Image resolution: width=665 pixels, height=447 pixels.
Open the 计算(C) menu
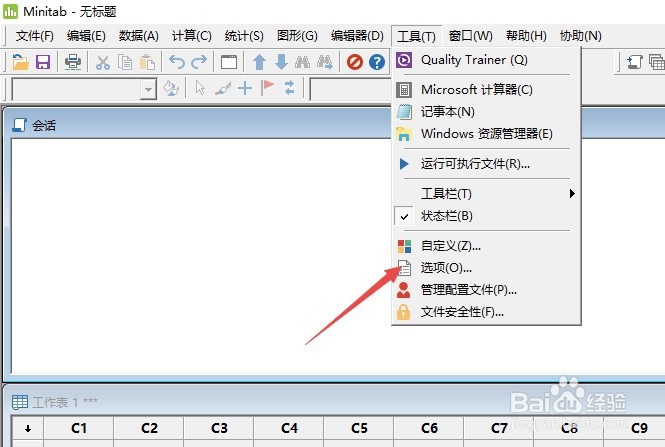[x=192, y=36]
